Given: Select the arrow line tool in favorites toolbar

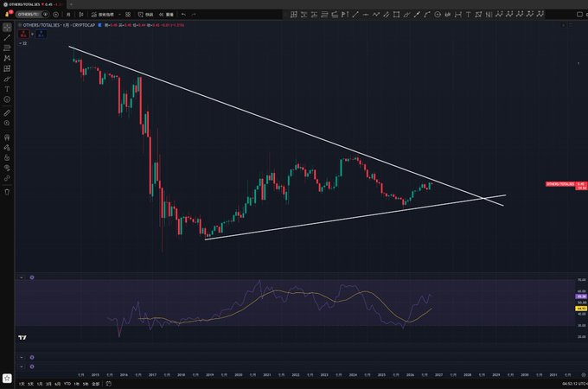Looking at the screenshot, I should 417,14.
